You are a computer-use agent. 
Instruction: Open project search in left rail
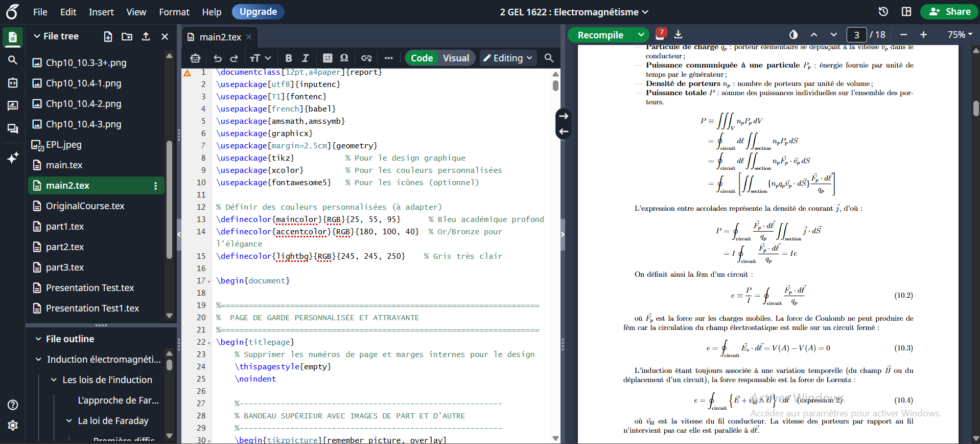(x=13, y=60)
